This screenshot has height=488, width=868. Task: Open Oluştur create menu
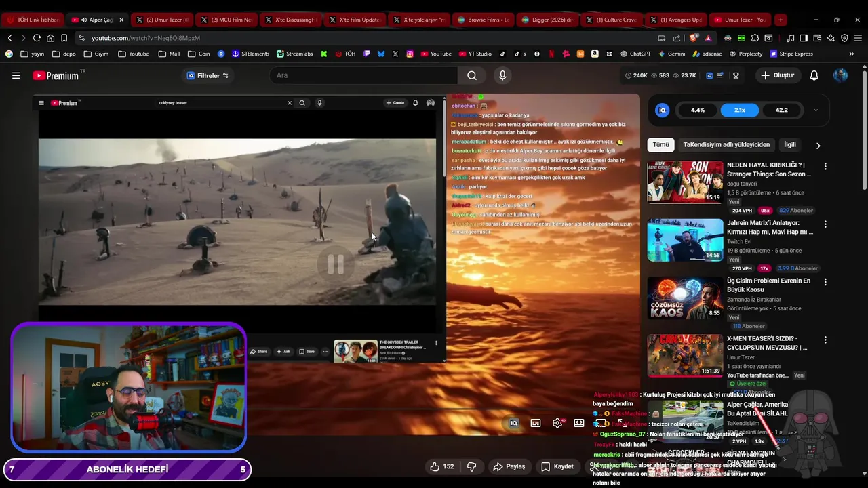(777, 75)
